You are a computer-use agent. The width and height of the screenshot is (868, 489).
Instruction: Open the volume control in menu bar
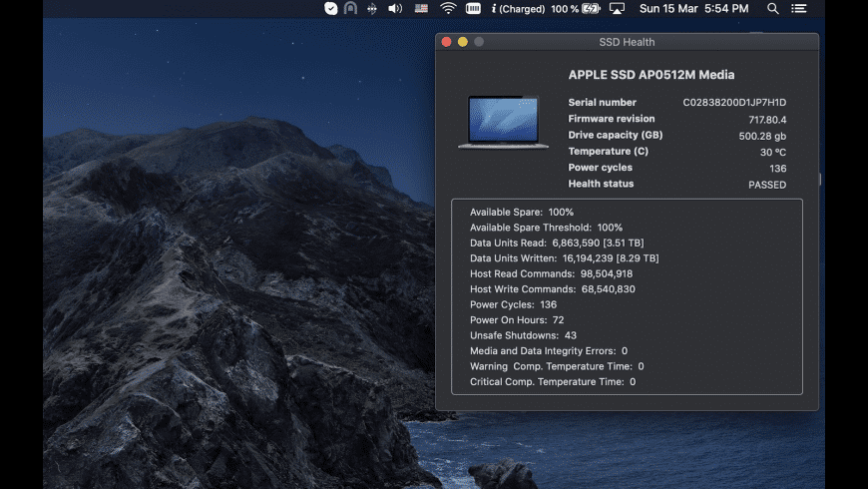coord(395,8)
